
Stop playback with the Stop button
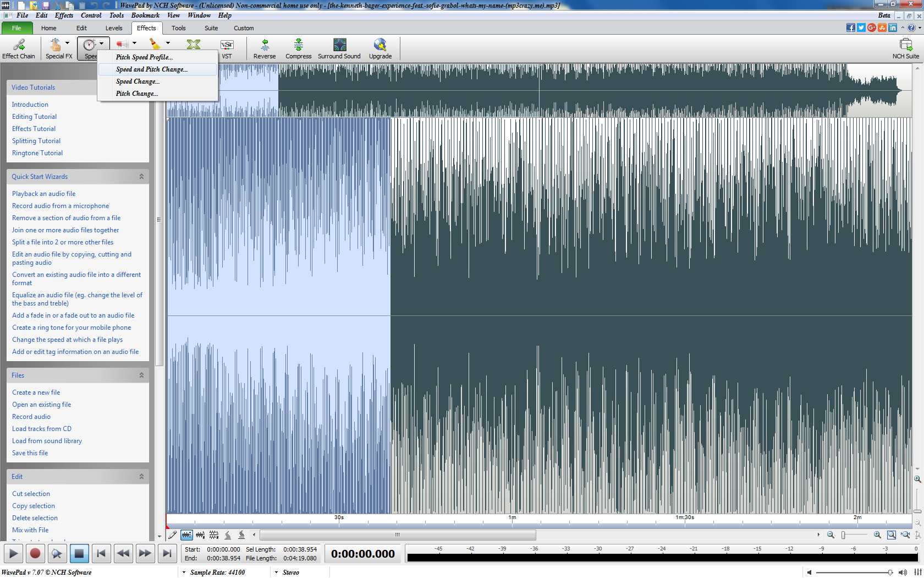[x=79, y=554]
